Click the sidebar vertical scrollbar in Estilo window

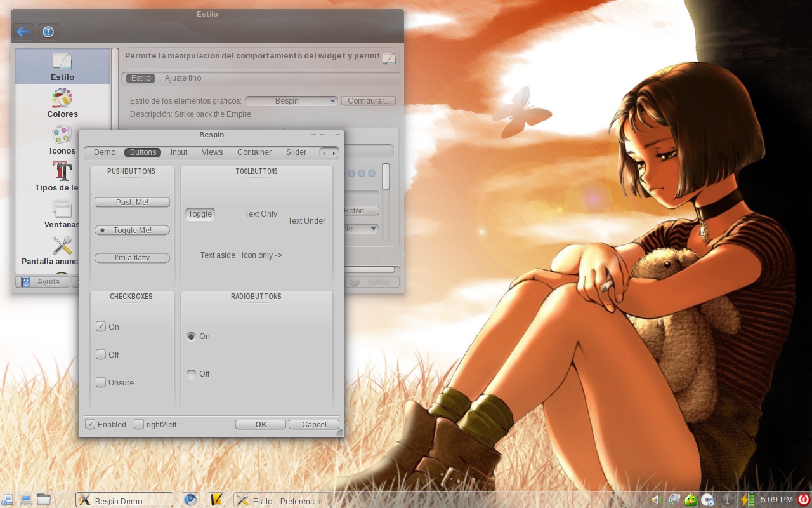point(115,89)
